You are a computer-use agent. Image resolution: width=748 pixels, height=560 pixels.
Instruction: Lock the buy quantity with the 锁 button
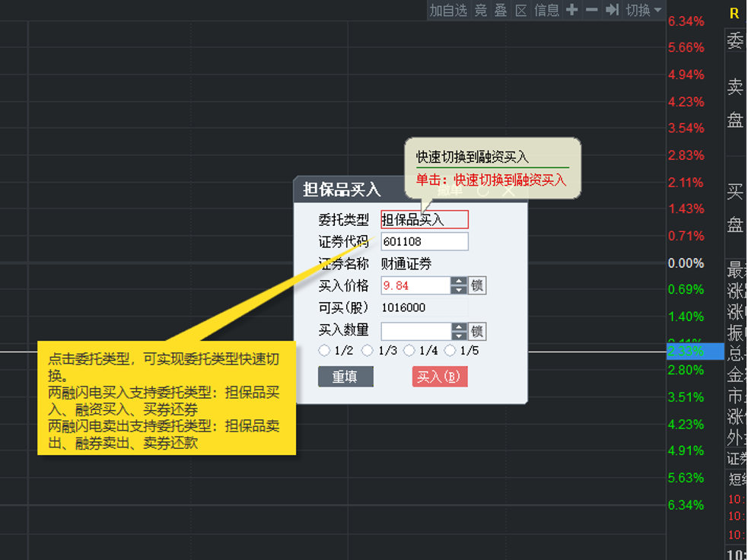coord(477,332)
